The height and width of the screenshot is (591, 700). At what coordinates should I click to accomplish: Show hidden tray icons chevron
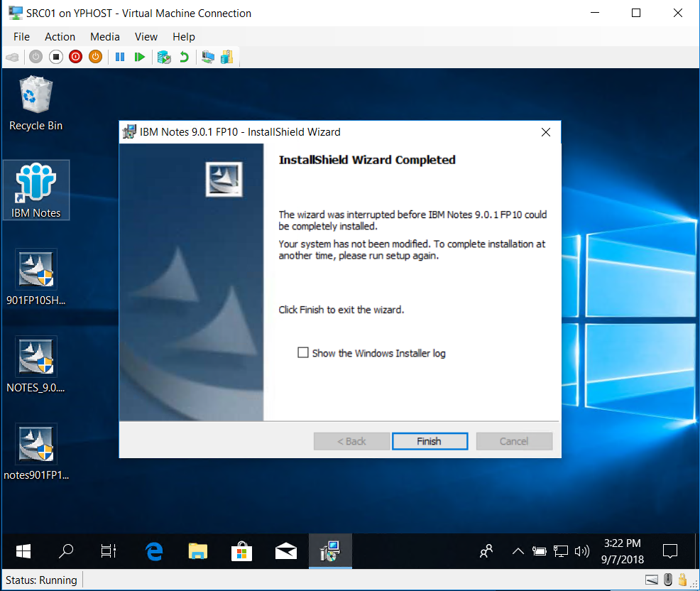coord(518,551)
